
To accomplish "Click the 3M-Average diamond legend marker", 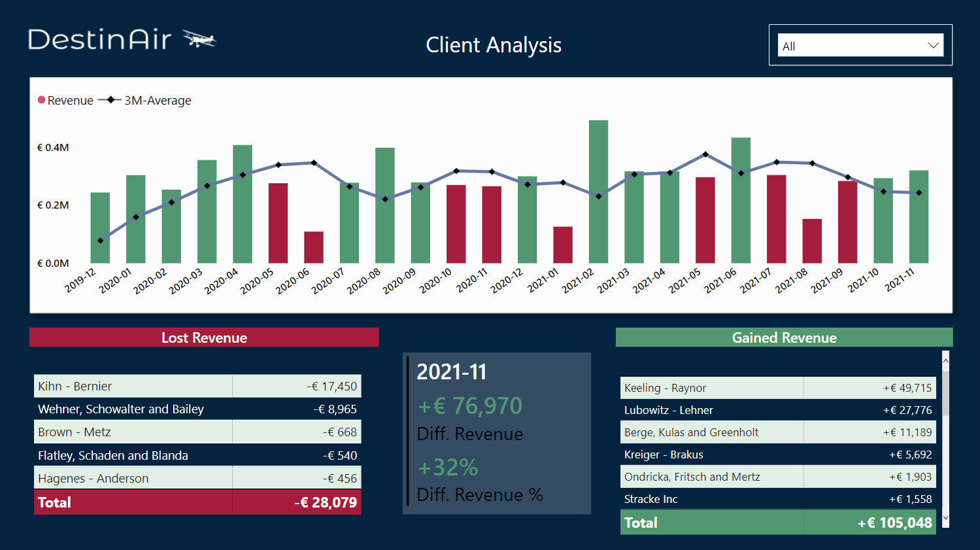I will pos(110,99).
